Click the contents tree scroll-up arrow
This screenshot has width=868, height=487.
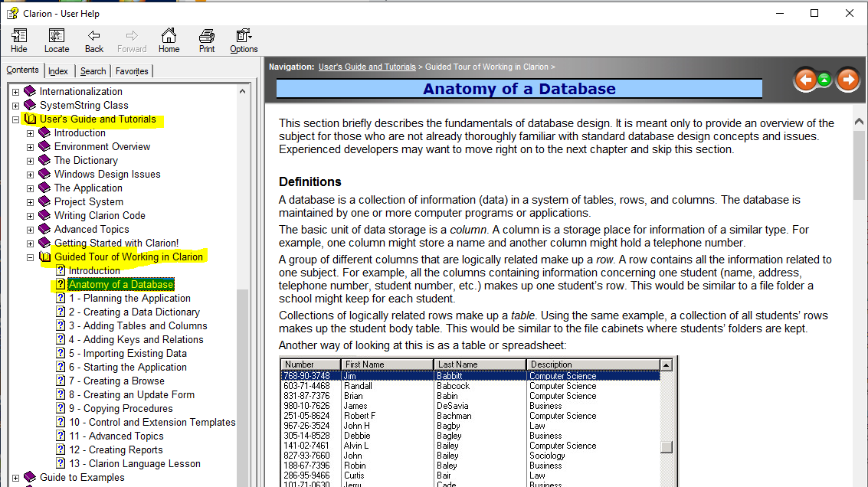click(x=242, y=91)
